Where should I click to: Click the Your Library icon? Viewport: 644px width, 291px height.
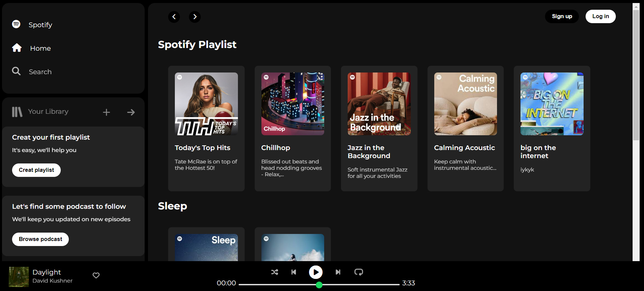17,112
